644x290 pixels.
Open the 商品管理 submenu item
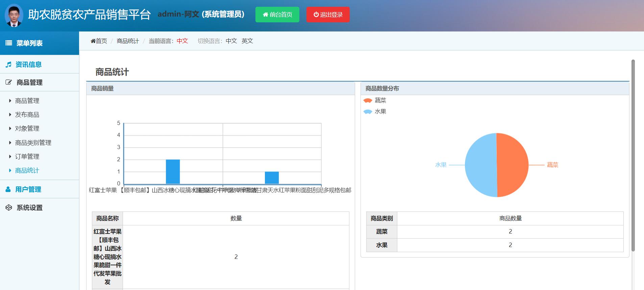pyautogui.click(x=27, y=101)
